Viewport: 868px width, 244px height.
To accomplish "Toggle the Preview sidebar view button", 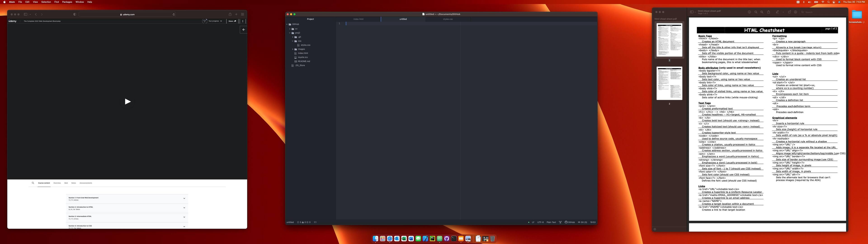I will (692, 12).
